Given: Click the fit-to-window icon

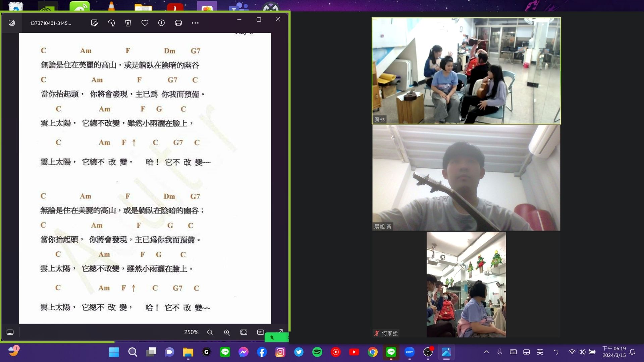Looking at the screenshot, I should click(x=244, y=332).
